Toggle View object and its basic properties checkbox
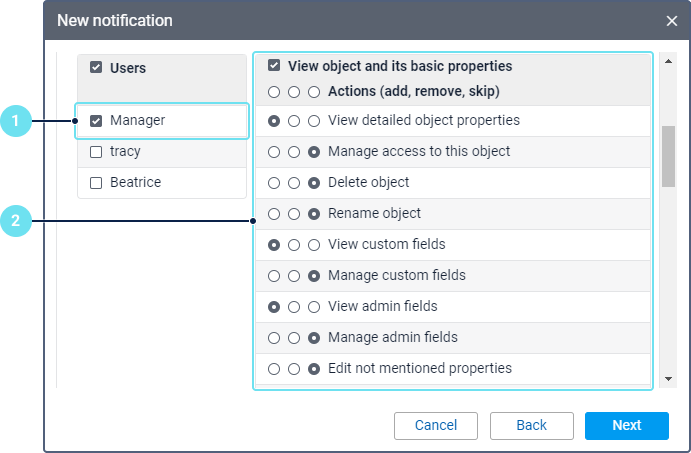This screenshot has width=691, height=453. tap(274, 67)
